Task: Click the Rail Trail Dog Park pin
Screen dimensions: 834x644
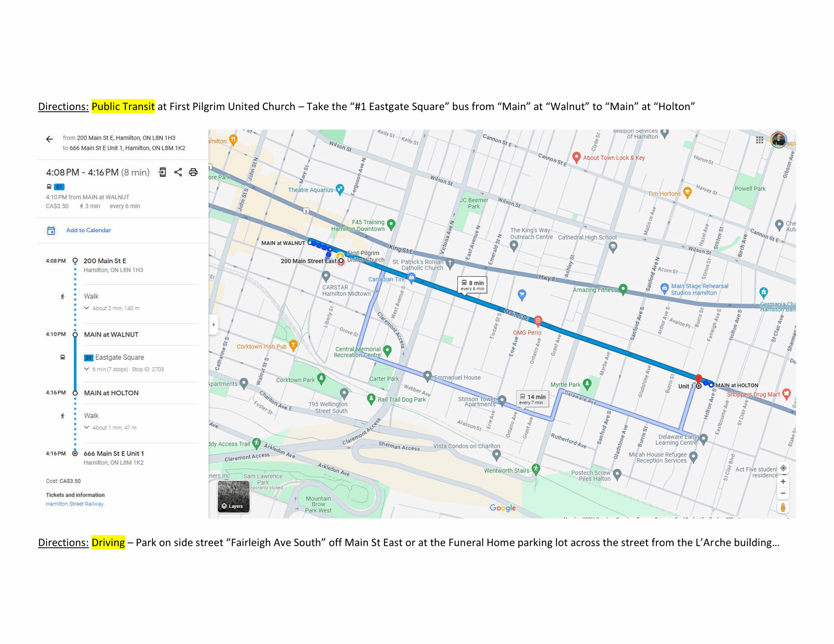Action: (371, 399)
